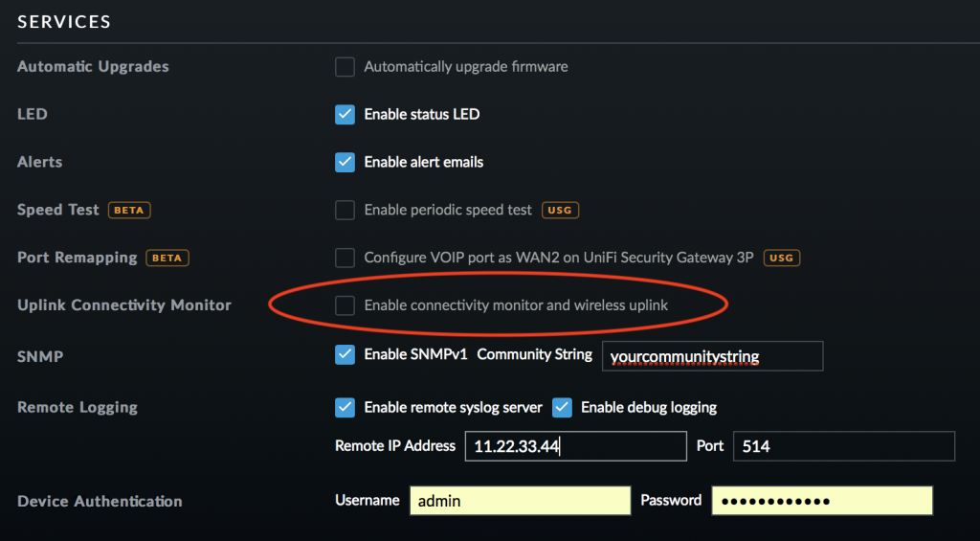
Task: Click BETA badge beside Port Remapping
Action: pos(167,258)
